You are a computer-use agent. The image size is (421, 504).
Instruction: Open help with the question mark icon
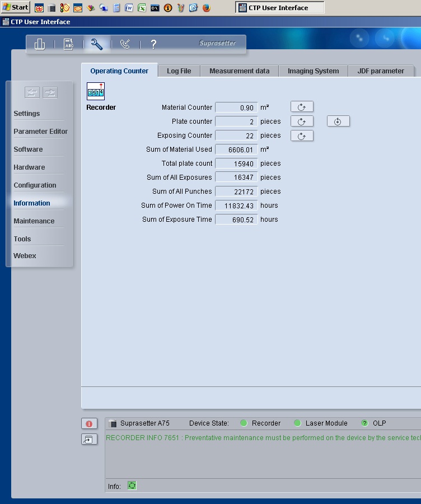coord(153,44)
